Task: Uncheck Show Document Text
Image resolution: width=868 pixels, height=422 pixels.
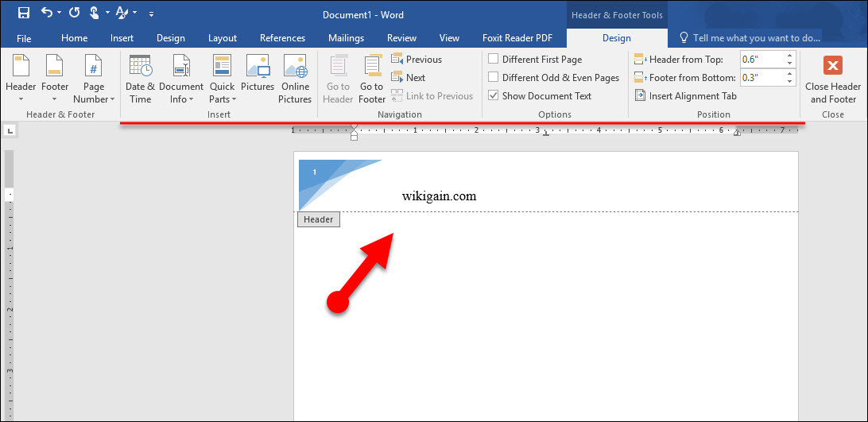Action: [x=494, y=96]
